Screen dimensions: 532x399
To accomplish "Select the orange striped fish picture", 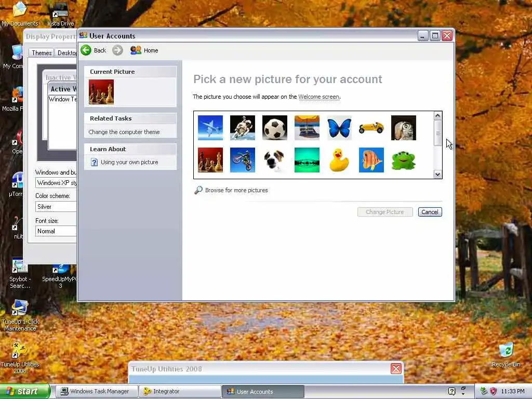I will [371, 160].
